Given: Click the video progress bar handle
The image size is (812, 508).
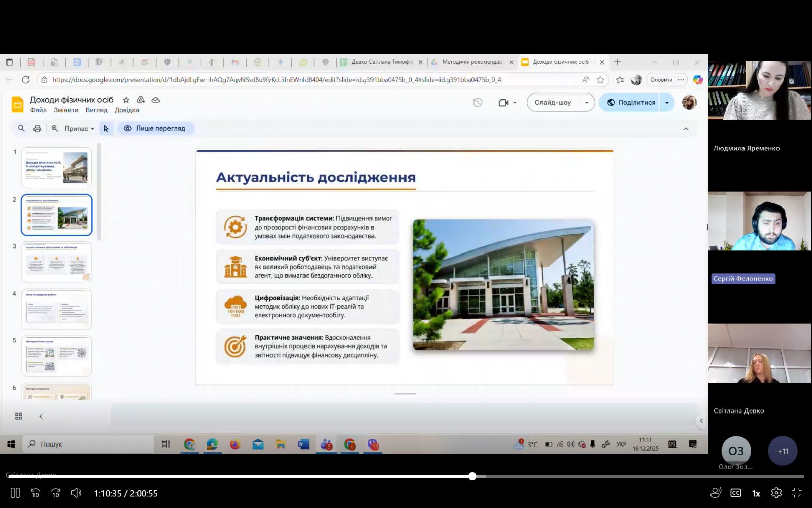Looking at the screenshot, I should pyautogui.click(x=472, y=476).
